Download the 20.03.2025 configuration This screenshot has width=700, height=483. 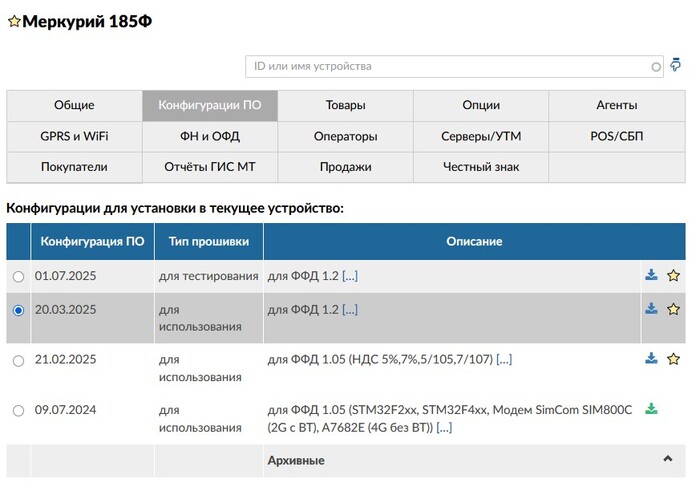point(651,310)
